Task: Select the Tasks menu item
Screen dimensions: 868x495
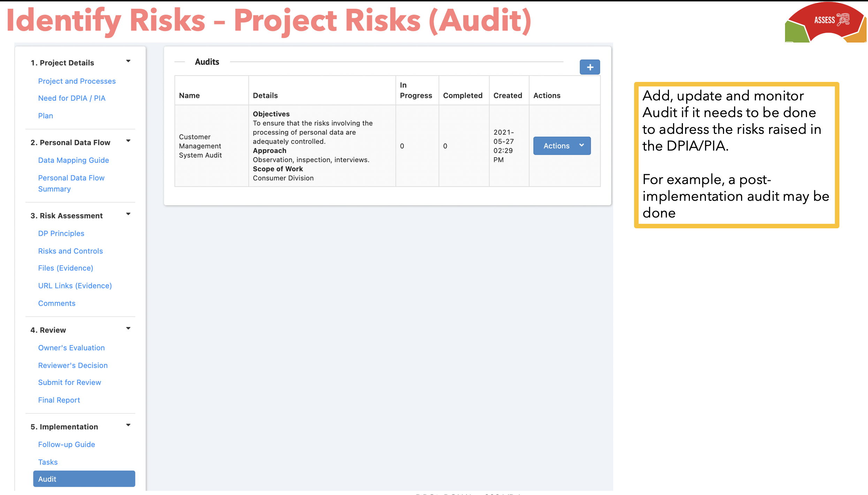Action: tap(48, 462)
